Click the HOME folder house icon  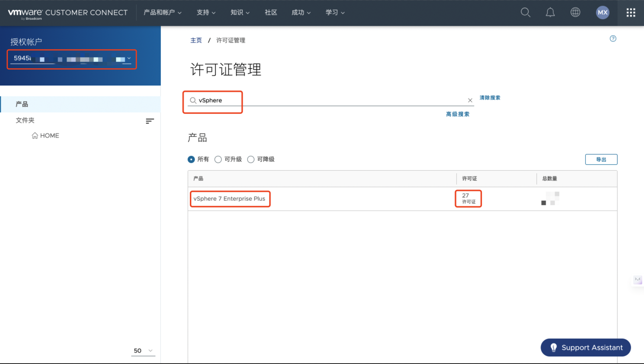35,136
